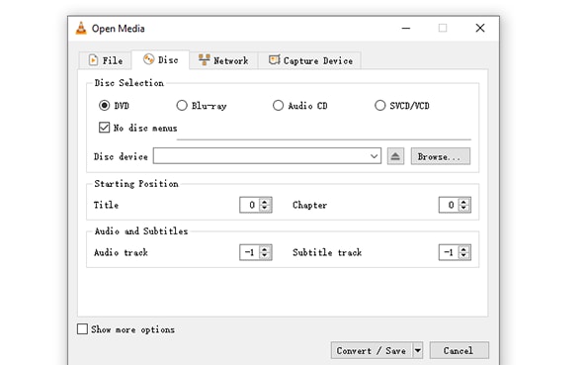The image size is (588, 365).
Task: Enable Show more options checkbox
Action: 82,329
